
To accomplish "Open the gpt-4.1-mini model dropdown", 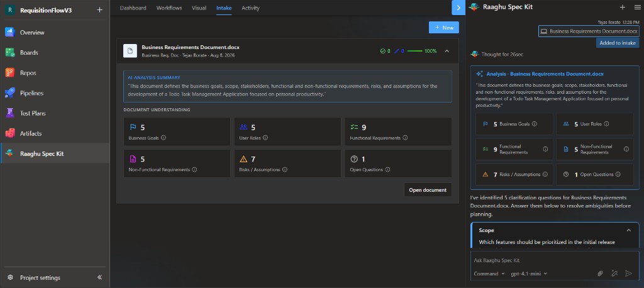I will (529, 274).
